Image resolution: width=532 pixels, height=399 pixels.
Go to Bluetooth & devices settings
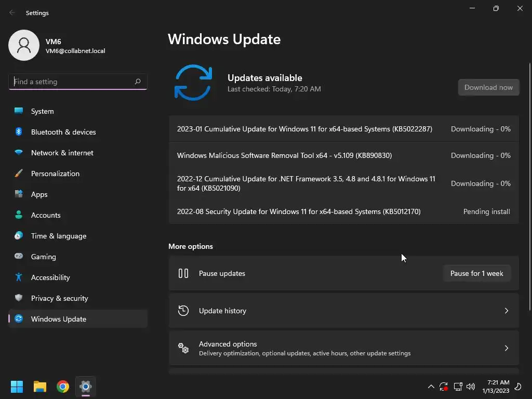tap(78, 131)
